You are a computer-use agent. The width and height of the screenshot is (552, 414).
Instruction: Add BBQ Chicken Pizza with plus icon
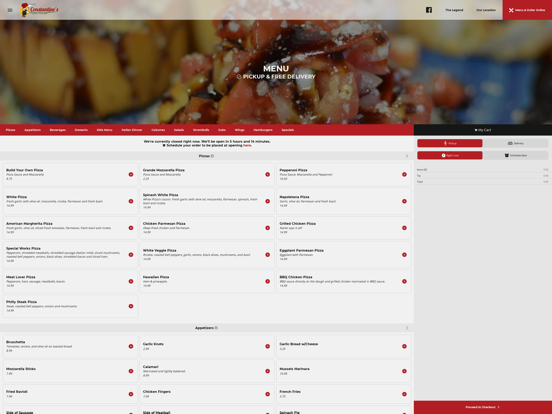(x=404, y=281)
